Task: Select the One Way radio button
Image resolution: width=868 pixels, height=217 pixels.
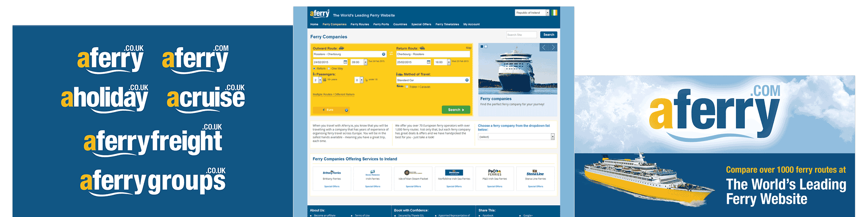Action: coord(329,69)
